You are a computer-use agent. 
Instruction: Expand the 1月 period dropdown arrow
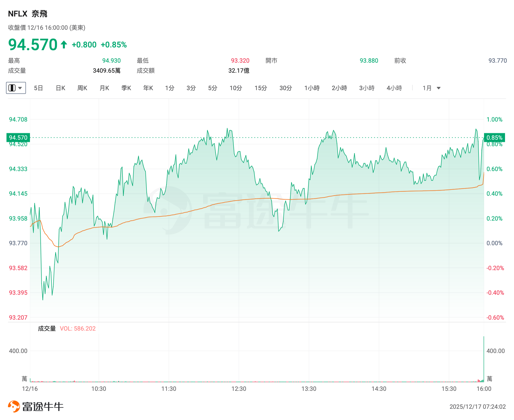click(439, 88)
